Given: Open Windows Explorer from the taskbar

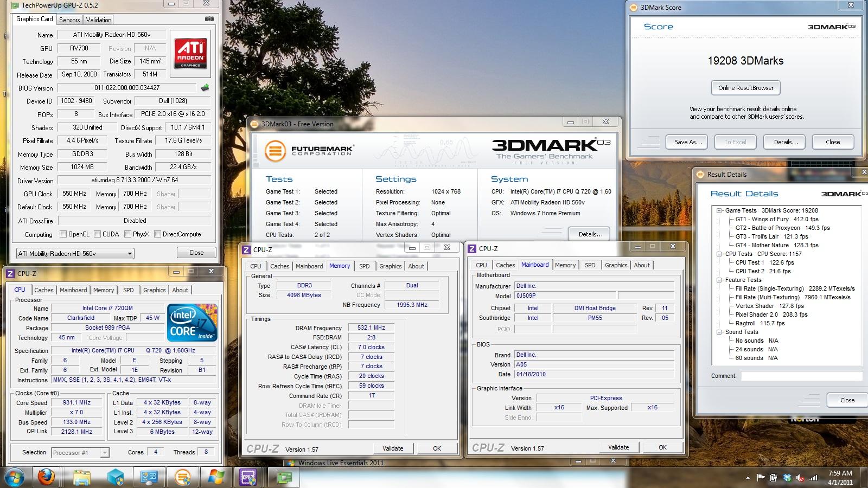Looking at the screenshot, I should tap(81, 478).
